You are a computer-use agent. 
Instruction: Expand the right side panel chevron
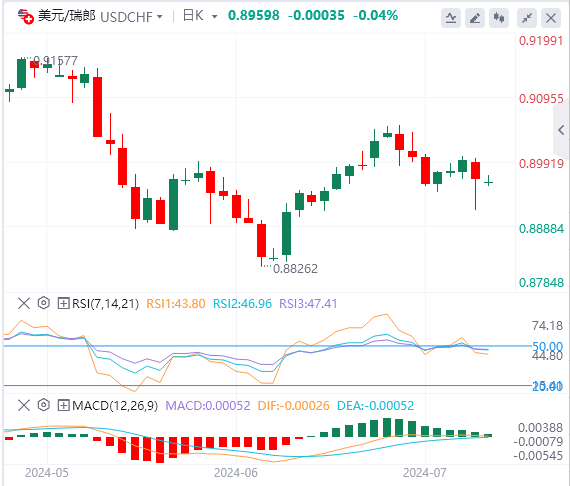[x=561, y=130]
